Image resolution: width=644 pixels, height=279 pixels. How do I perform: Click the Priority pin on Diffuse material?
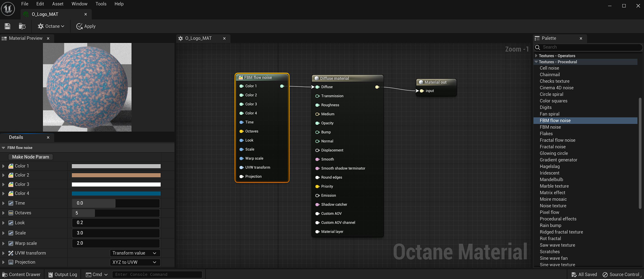[x=317, y=187]
